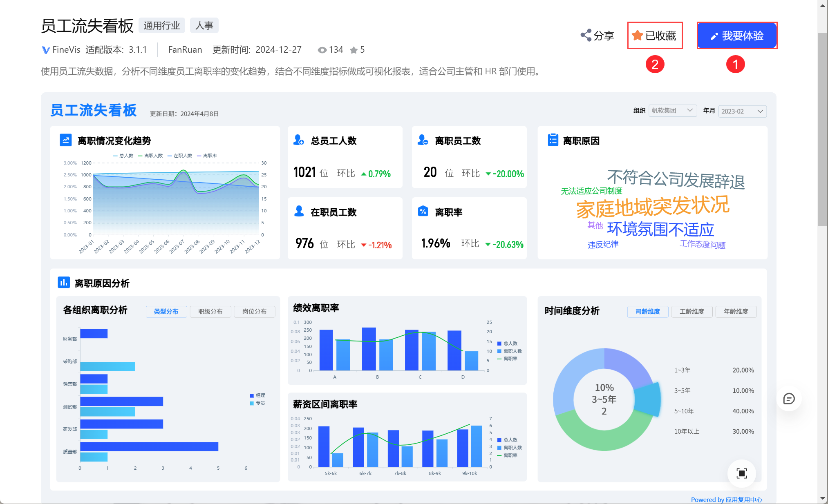Image resolution: width=828 pixels, height=504 pixels.
Task: Click the blue 我要体验 button
Action: pyautogui.click(x=736, y=36)
